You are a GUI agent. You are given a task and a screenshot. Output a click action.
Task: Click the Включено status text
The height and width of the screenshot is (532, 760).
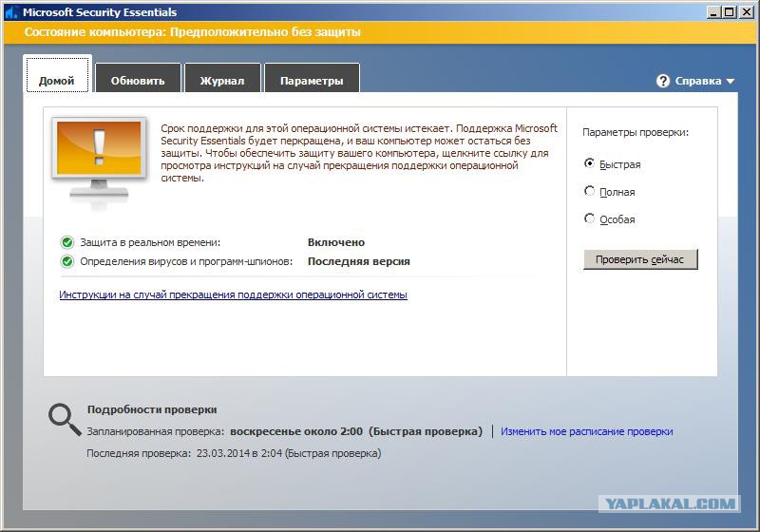[336, 242]
